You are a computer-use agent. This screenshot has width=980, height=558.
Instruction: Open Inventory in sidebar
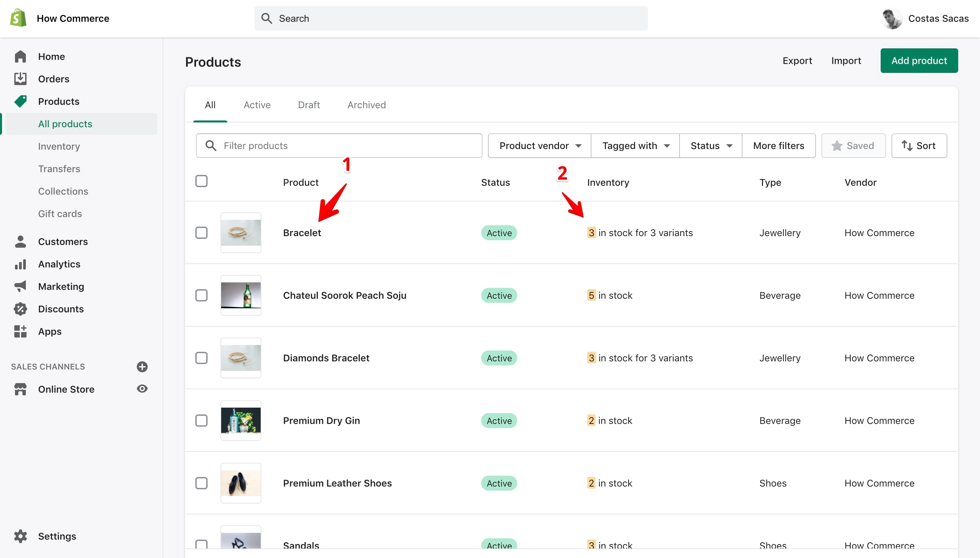point(59,146)
